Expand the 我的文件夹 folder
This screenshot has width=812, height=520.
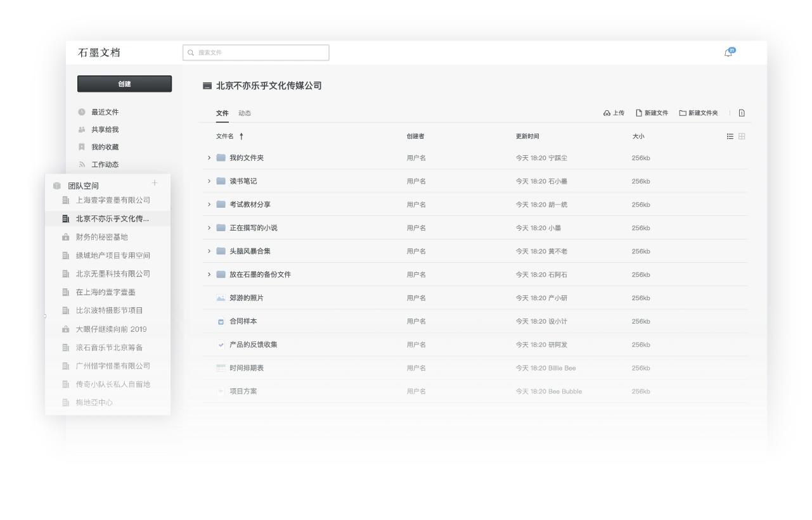pyautogui.click(x=209, y=158)
